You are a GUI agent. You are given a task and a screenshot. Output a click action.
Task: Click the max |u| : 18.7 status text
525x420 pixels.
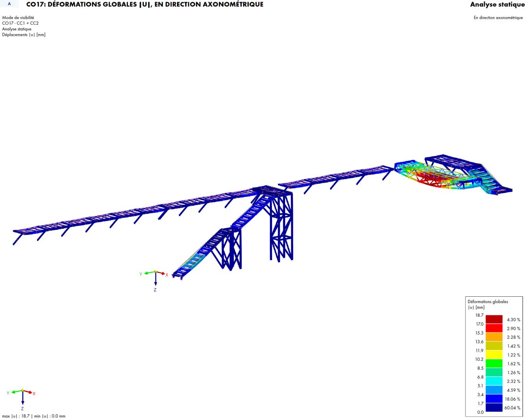click(34, 416)
